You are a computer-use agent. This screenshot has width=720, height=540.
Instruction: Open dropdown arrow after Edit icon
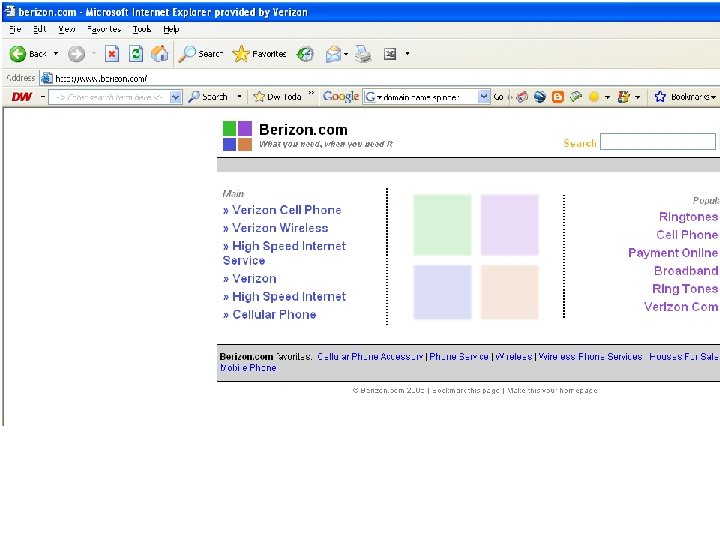click(407, 54)
